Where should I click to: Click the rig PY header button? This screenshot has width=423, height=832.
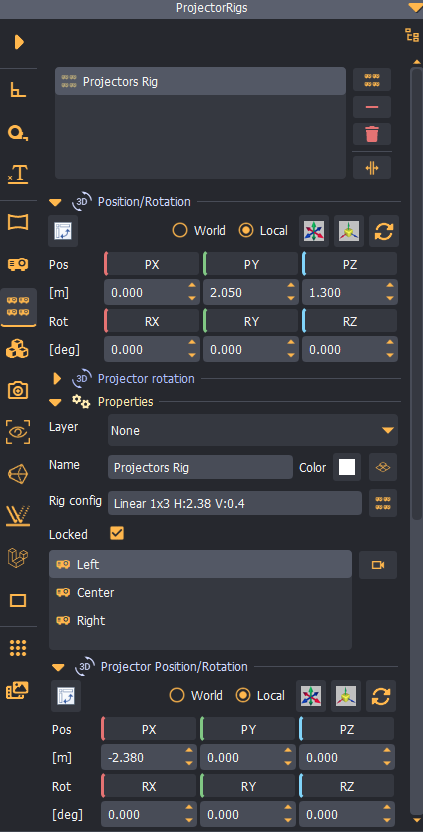pos(251,264)
